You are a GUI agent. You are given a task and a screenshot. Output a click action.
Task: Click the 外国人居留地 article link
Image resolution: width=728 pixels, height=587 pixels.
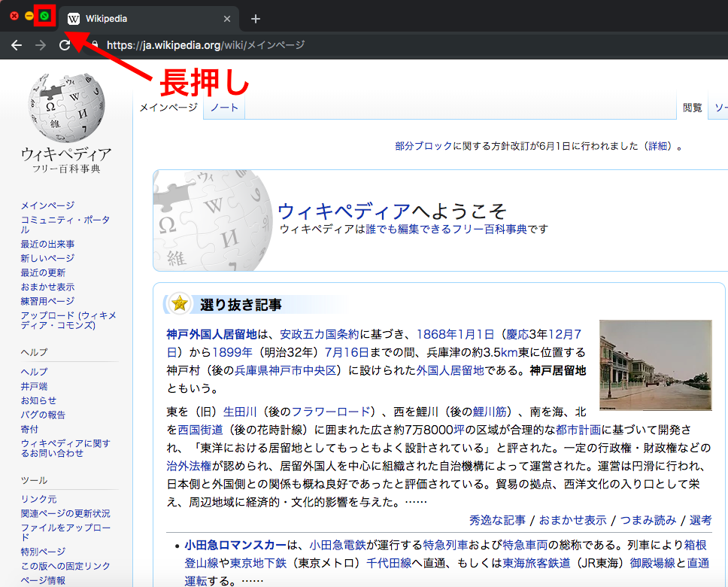(450, 370)
